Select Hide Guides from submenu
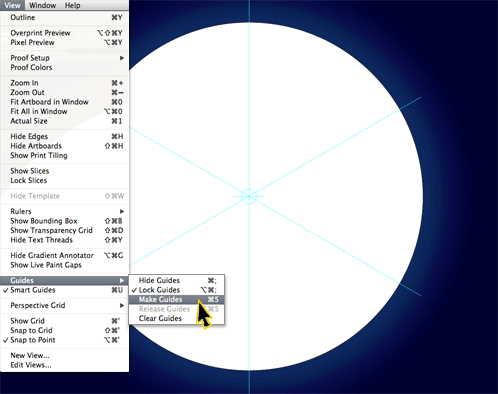This screenshot has height=394, width=498. point(177,280)
